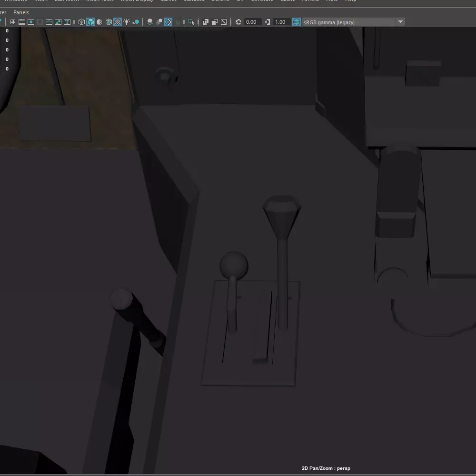Viewport: 476px width, 476px height.
Task: Toggle the Safe Title icon
Action: (x=67, y=22)
